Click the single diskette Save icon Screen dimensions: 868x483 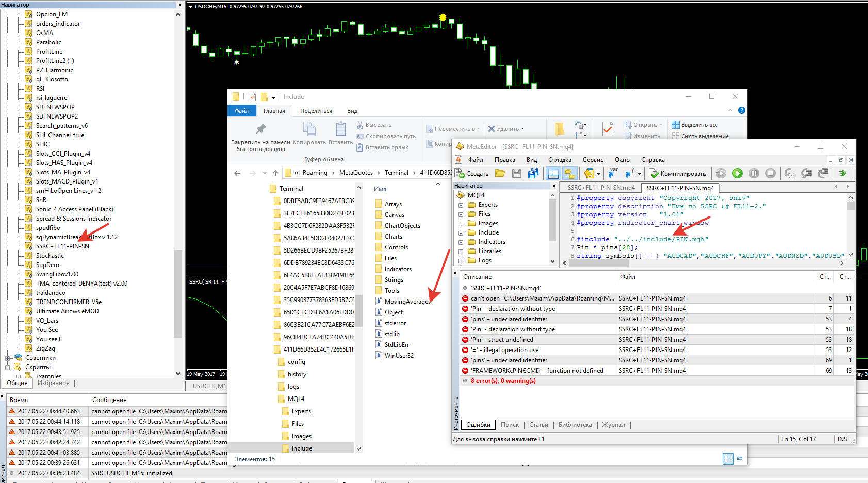tap(516, 173)
